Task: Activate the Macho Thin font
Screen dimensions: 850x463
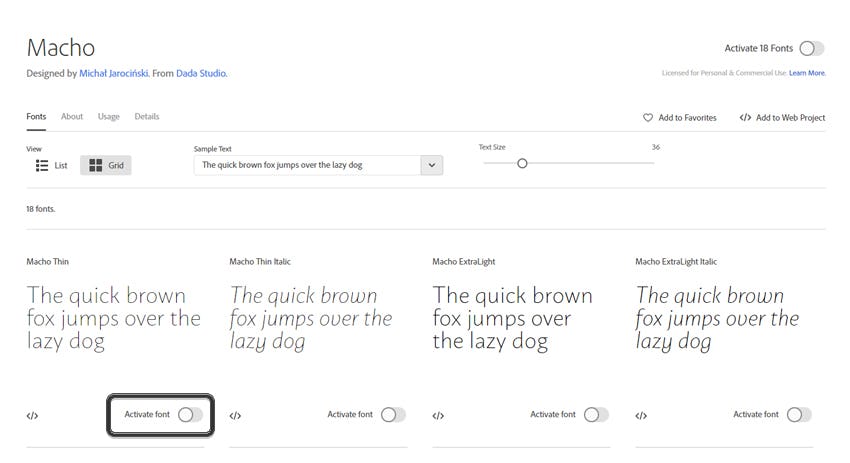Action: pyautogui.click(x=190, y=414)
